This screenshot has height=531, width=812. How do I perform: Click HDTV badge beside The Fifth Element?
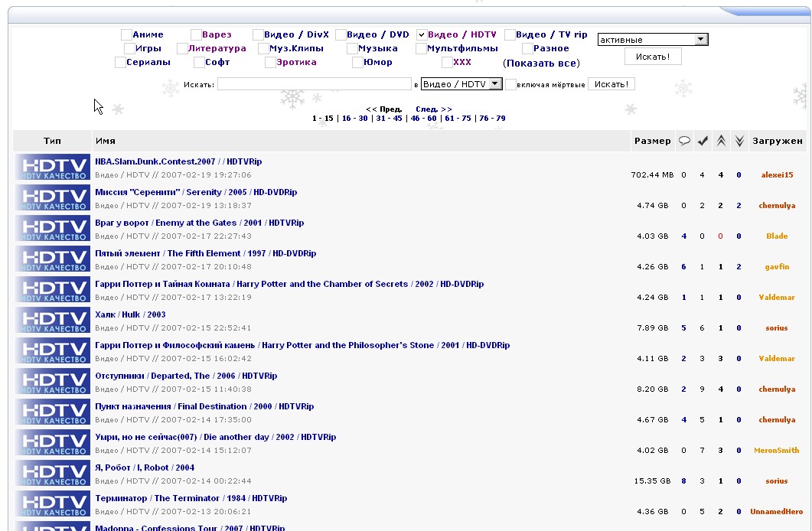52,259
